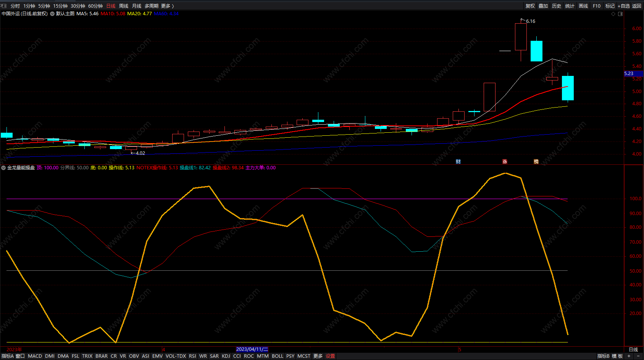Switch to the PSY indicator
The width and height of the screenshot is (644, 360).
pyautogui.click(x=290, y=356)
